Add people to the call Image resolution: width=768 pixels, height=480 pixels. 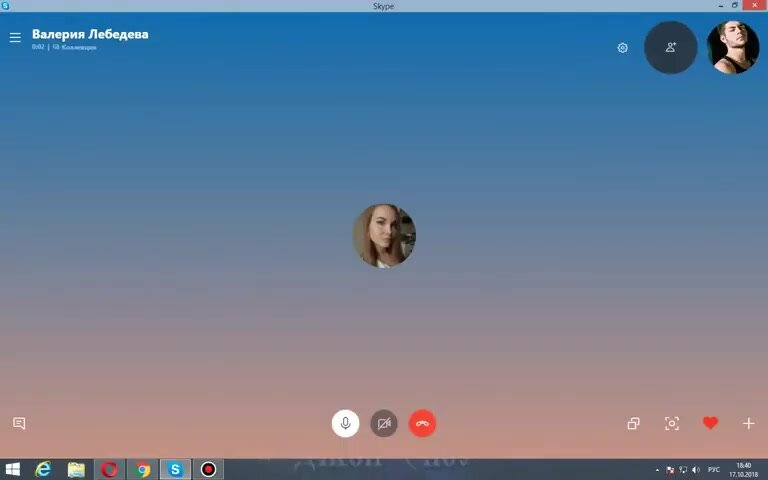tap(671, 47)
